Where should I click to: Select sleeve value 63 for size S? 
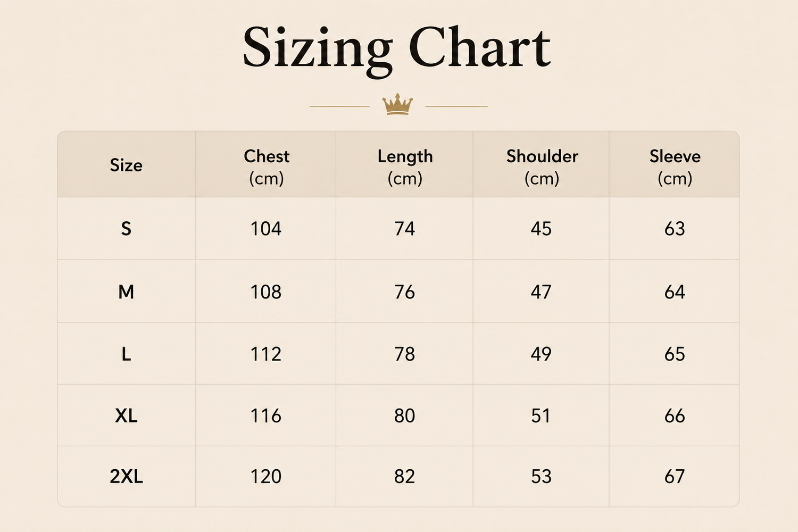[x=675, y=229]
